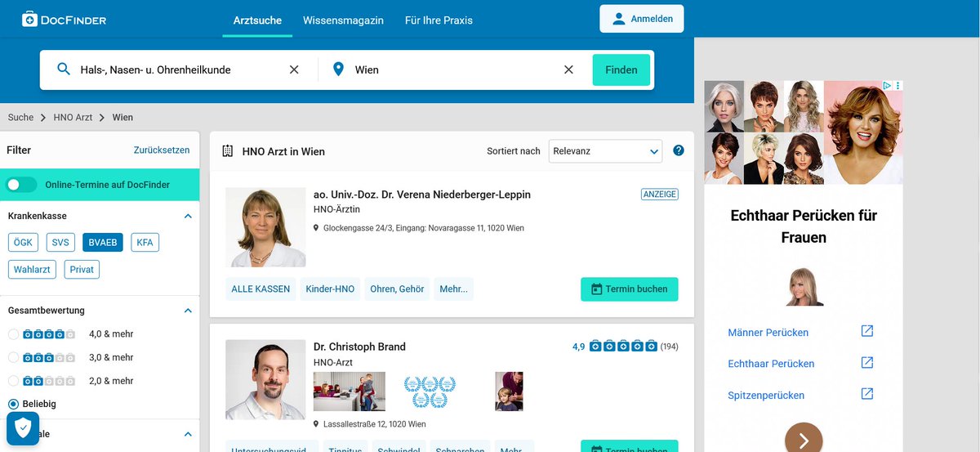This screenshot has height=452, width=980.
Task: Select the Wahlarzt filter
Action: 33,269
